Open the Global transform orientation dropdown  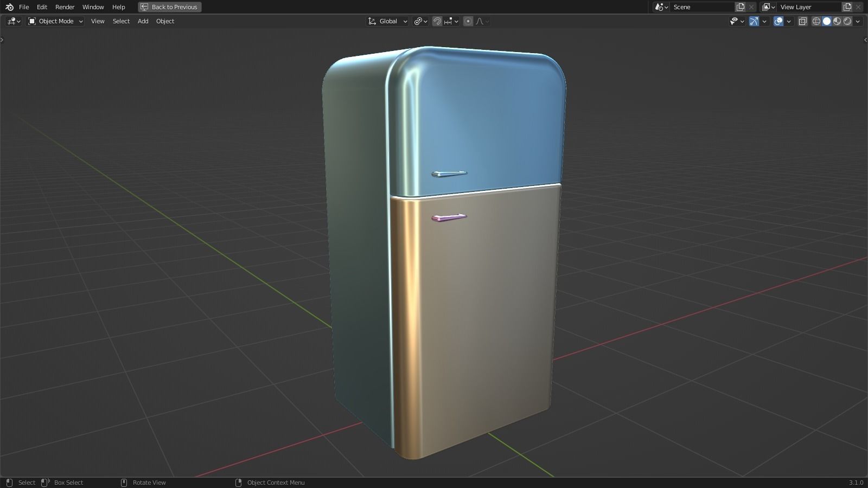(387, 21)
